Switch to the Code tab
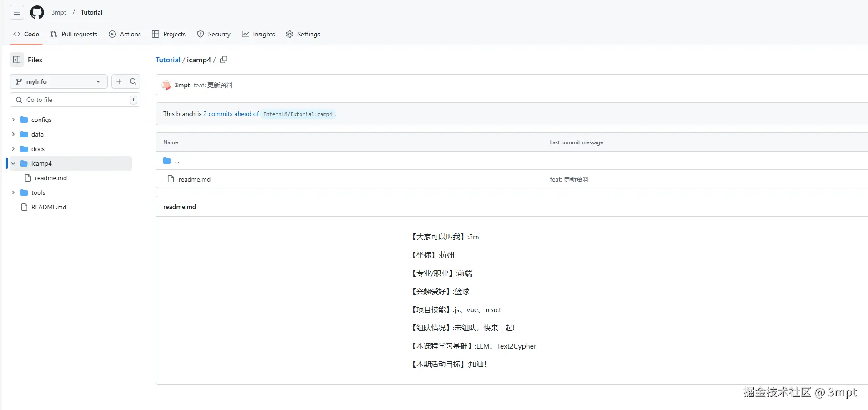 [26, 34]
